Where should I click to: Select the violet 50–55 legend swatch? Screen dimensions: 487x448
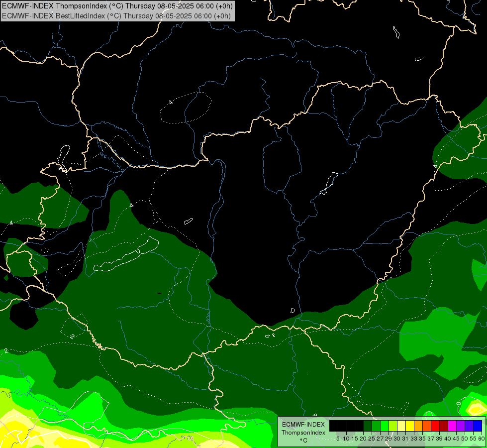(x=469, y=426)
